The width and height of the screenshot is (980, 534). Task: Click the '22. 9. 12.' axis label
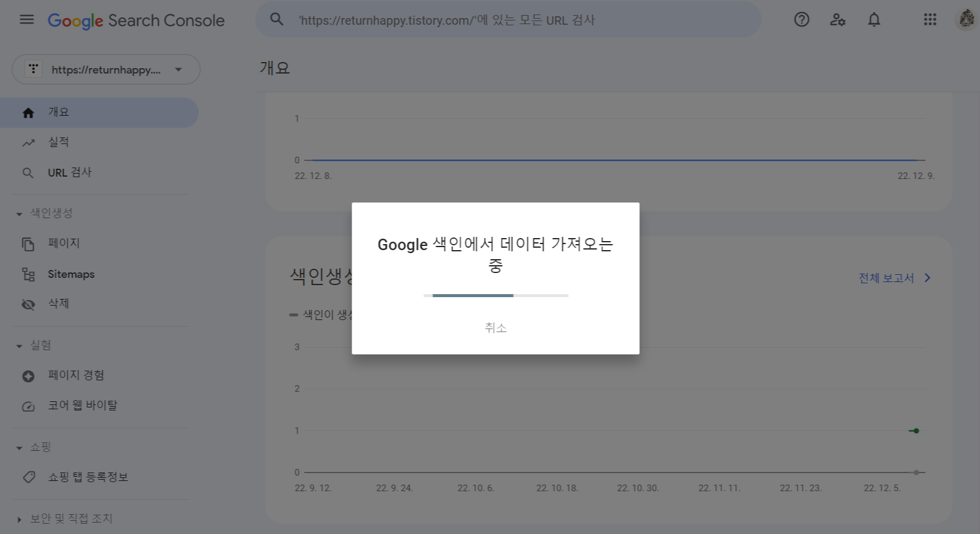tap(313, 488)
